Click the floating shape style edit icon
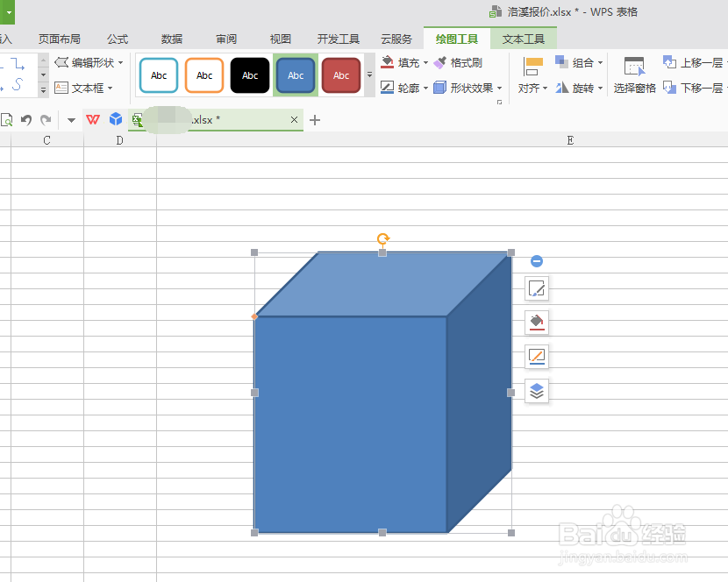 537,288
